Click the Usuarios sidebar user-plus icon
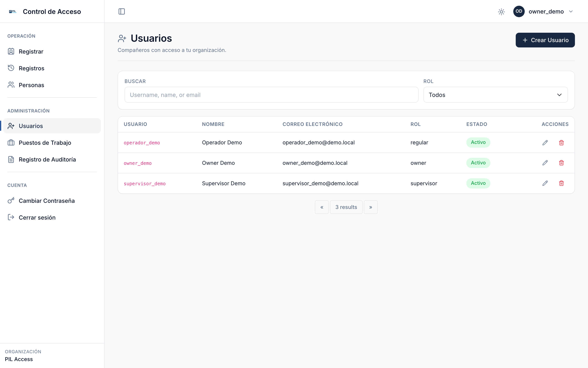 coord(11,126)
